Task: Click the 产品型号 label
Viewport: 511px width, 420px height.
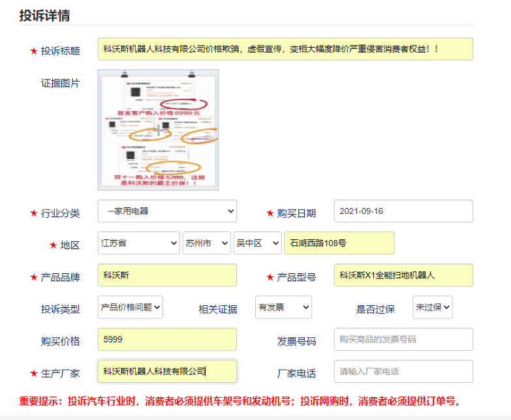Action: click(296, 277)
